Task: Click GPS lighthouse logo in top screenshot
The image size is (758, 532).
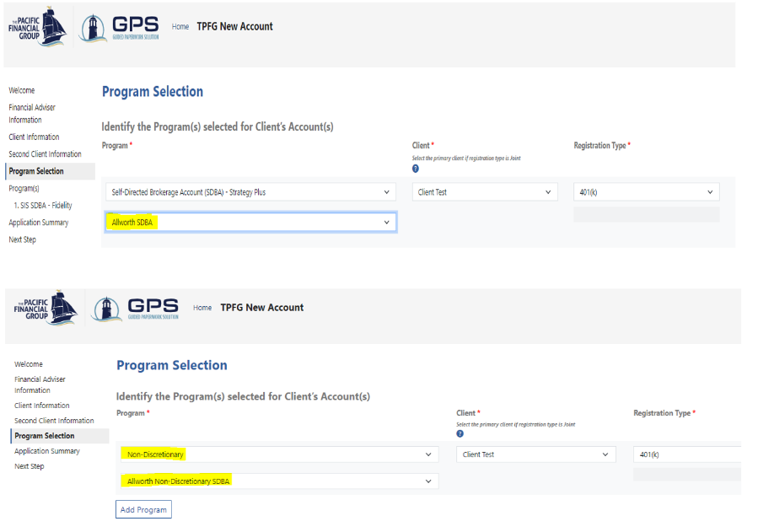Action: click(x=120, y=28)
